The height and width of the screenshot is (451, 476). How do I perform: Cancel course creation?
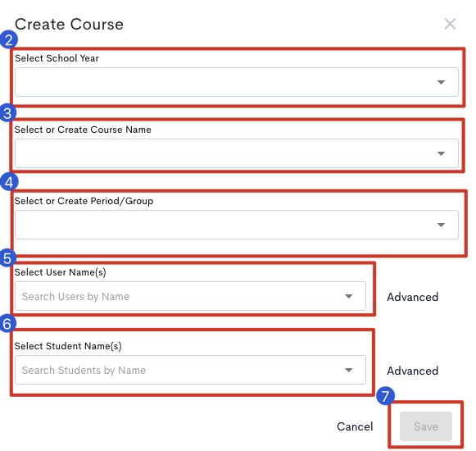point(355,426)
